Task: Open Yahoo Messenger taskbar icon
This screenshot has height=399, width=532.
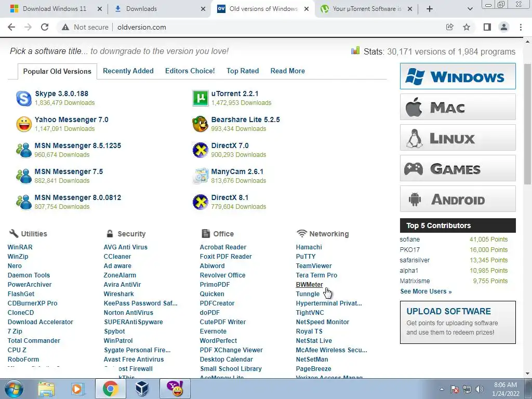Action: click(x=175, y=389)
